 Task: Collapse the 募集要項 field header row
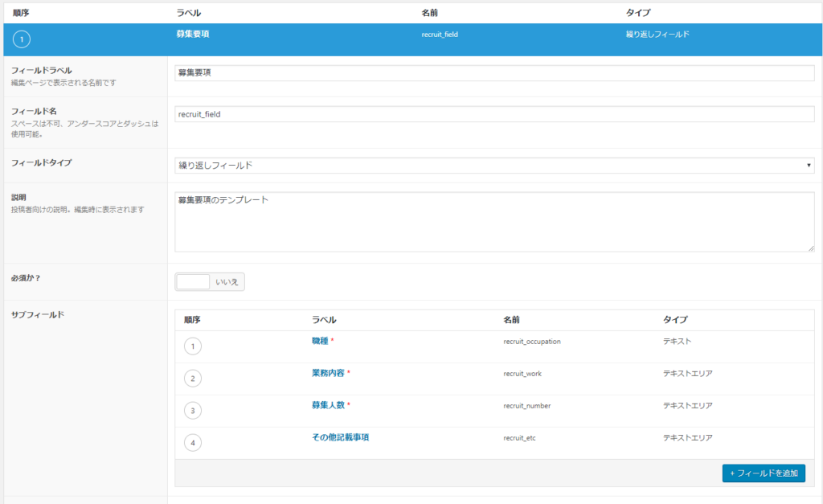pos(482,39)
